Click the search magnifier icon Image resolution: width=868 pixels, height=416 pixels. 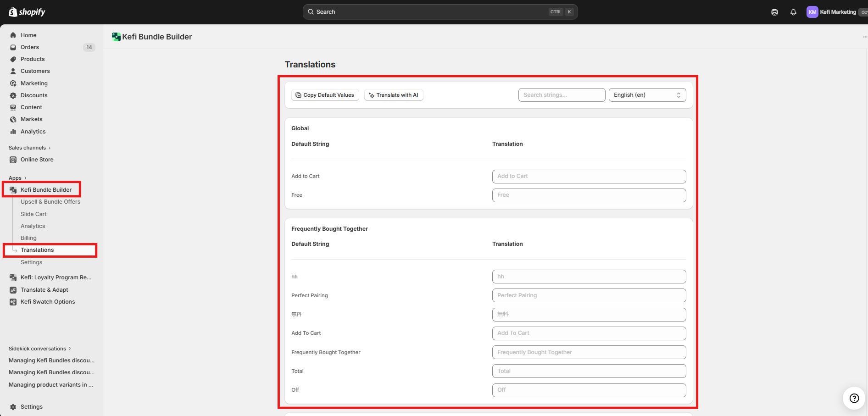(x=311, y=12)
